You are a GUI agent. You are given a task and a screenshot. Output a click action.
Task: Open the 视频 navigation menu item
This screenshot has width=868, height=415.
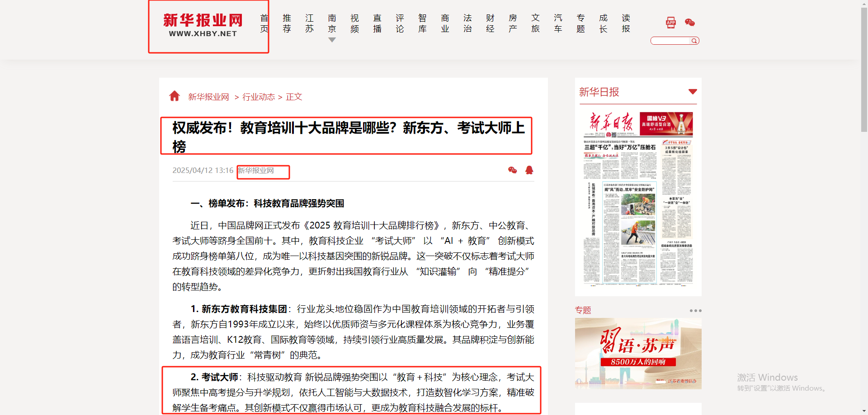point(354,23)
